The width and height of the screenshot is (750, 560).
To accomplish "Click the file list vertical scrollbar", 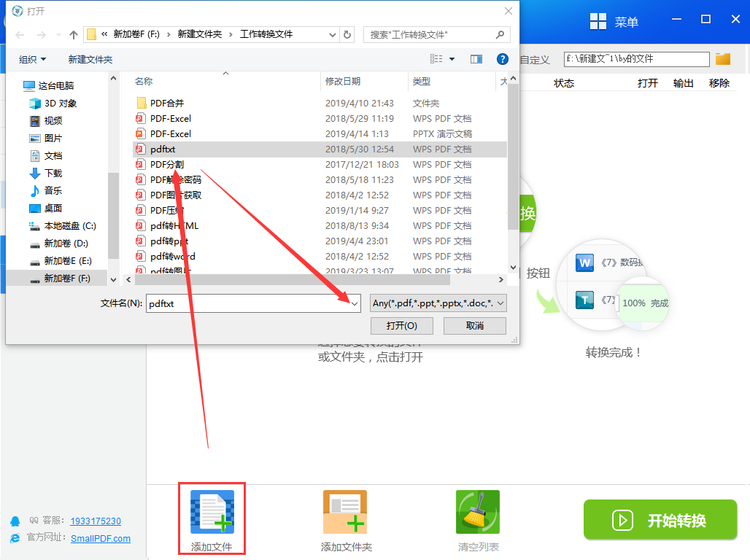I will point(513,157).
